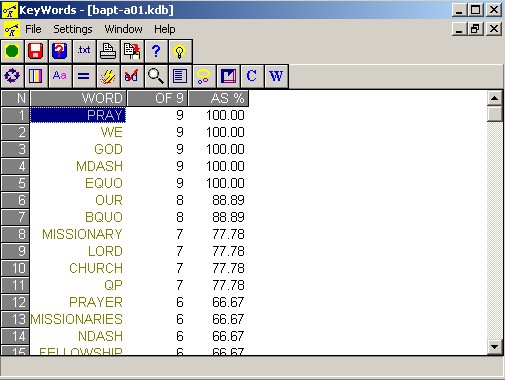
Task: Click the 77.78 value in LORD row
Action: [228, 251]
